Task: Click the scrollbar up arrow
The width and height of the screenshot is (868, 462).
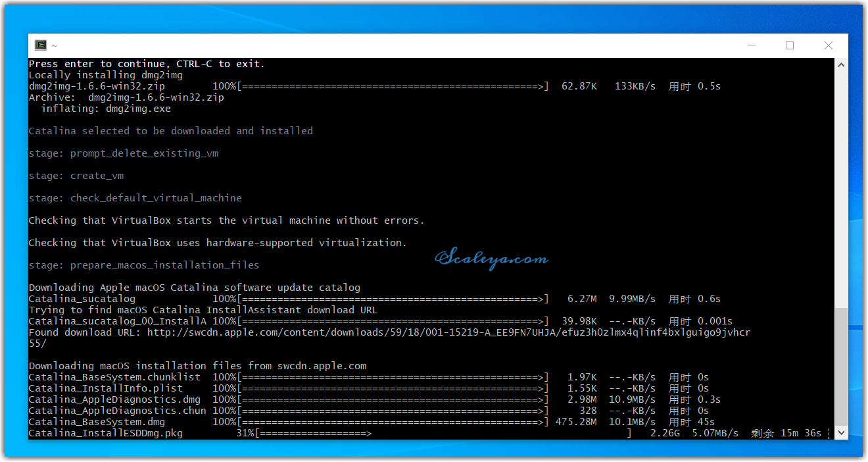Action: pyautogui.click(x=841, y=64)
